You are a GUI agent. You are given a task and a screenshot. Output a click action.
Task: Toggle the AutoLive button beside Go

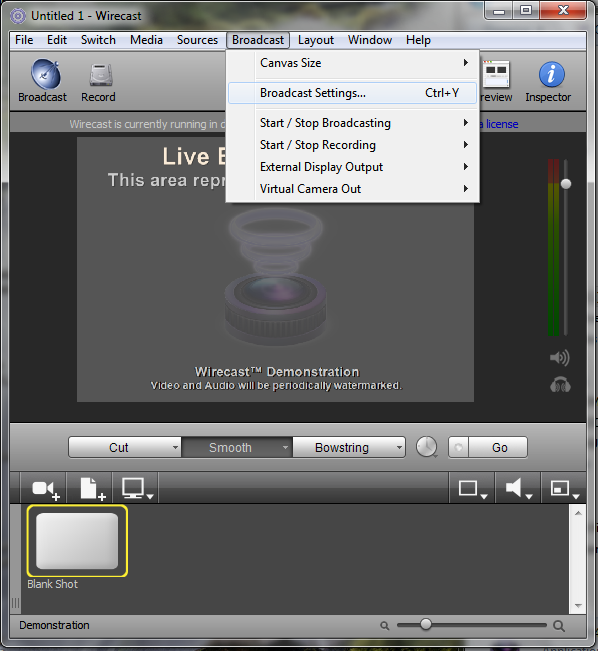[x=458, y=448]
